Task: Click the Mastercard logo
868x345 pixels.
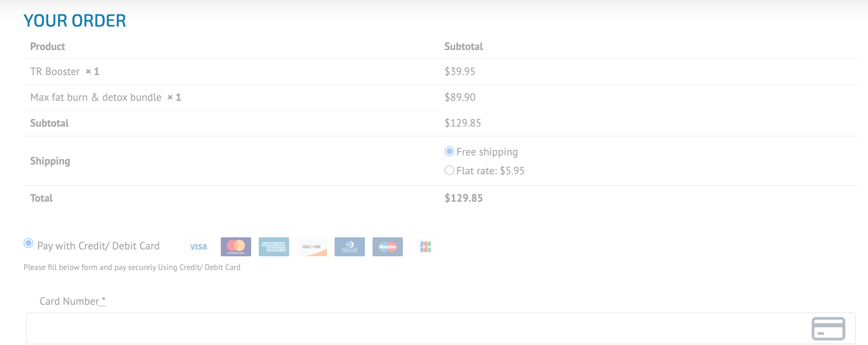Action: (x=236, y=247)
